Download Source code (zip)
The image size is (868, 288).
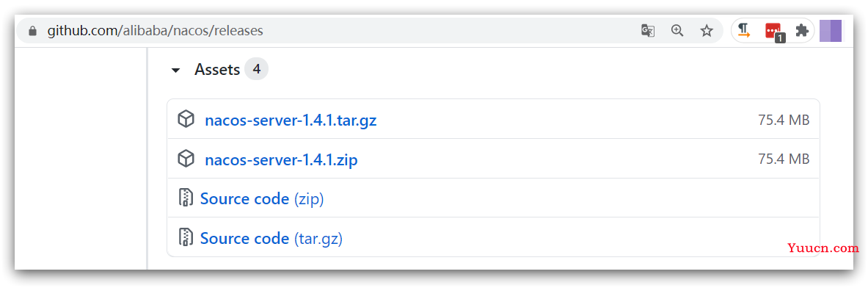[x=262, y=199]
